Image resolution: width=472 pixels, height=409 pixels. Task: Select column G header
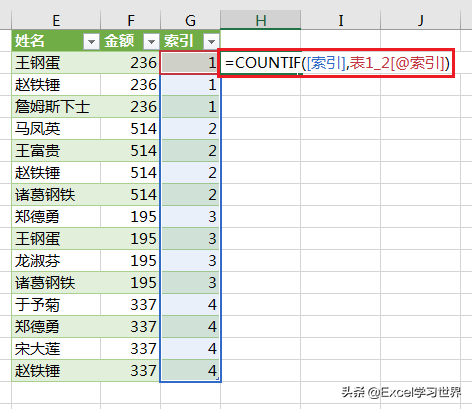tap(190, 20)
